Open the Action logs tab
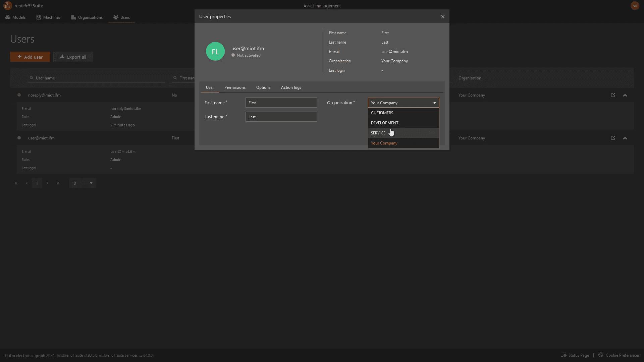Viewport: 644px width, 362px height. tap(291, 87)
